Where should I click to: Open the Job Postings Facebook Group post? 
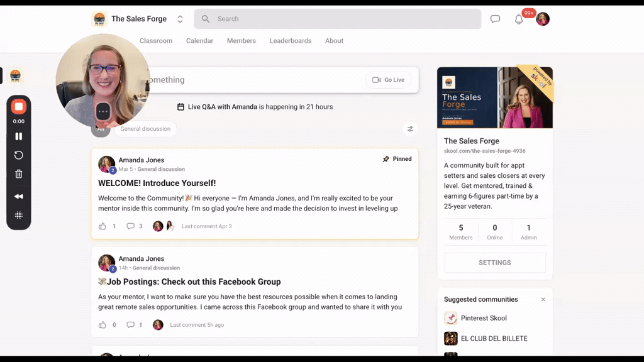point(189,282)
